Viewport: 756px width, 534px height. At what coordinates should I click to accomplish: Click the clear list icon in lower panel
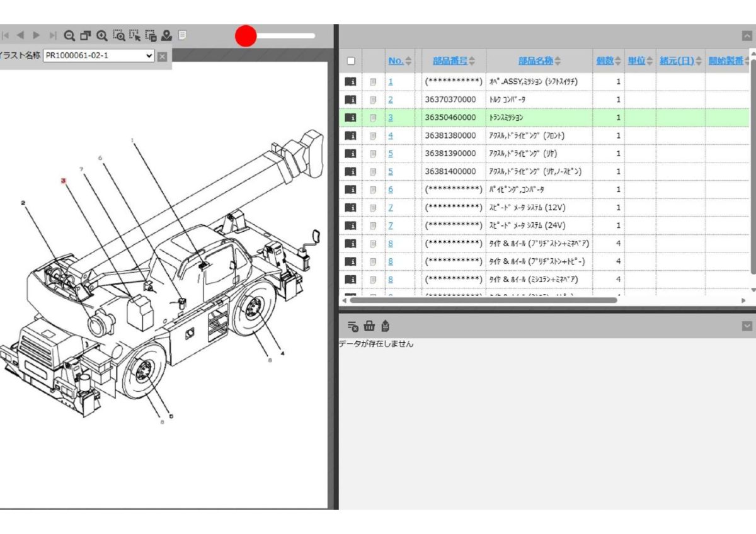point(353,326)
